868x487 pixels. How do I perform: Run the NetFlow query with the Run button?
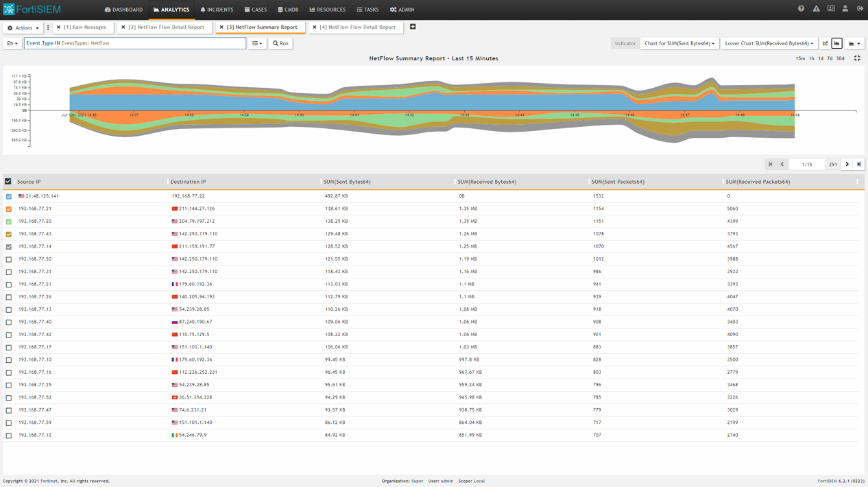(280, 43)
